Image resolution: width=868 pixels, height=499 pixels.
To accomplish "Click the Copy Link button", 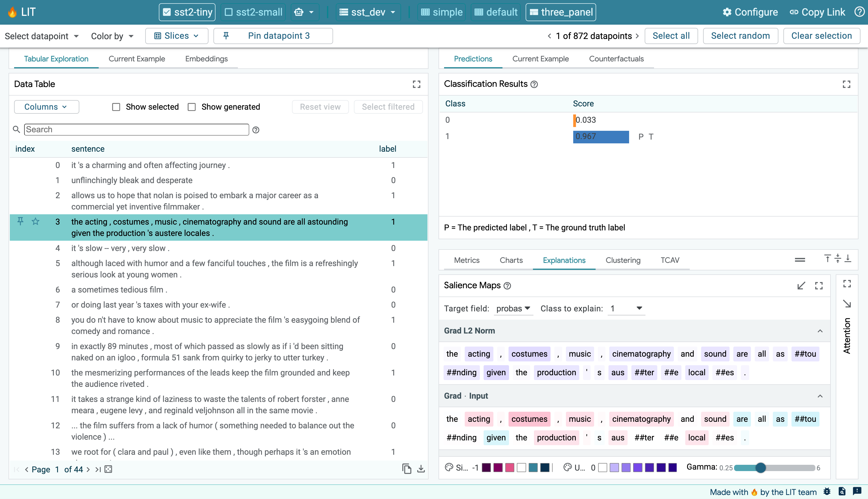I will point(817,12).
